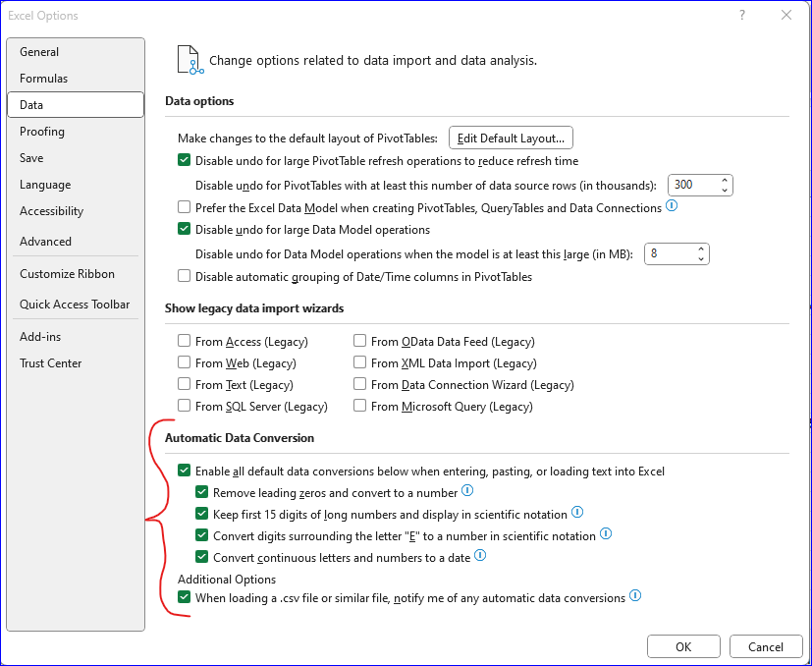Image resolution: width=812 pixels, height=666 pixels.
Task: Show info for .csv notify option
Action: (x=635, y=595)
